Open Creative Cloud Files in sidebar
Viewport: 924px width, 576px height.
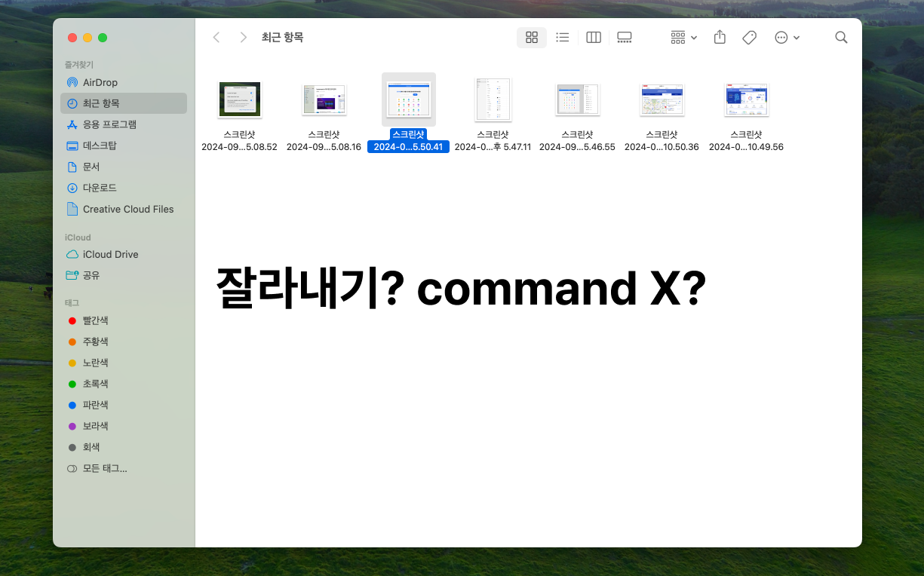[x=124, y=209]
